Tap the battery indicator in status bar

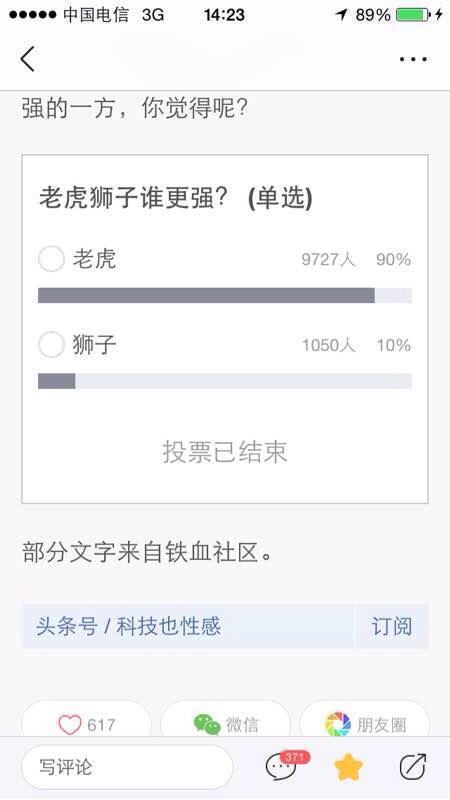412,15
